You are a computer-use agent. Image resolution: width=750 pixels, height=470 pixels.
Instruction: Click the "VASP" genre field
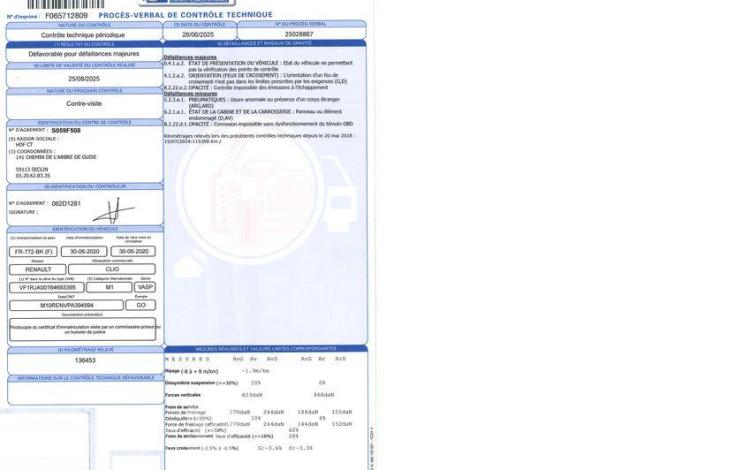click(x=145, y=287)
